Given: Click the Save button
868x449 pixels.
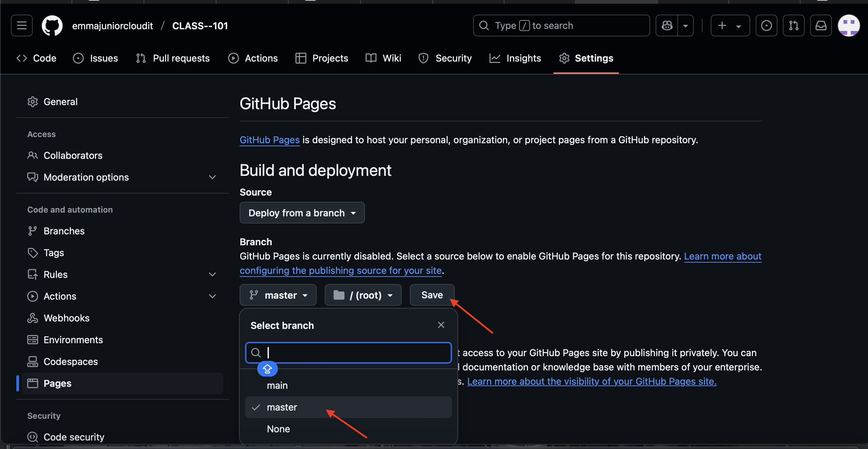Looking at the screenshot, I should tap(432, 295).
